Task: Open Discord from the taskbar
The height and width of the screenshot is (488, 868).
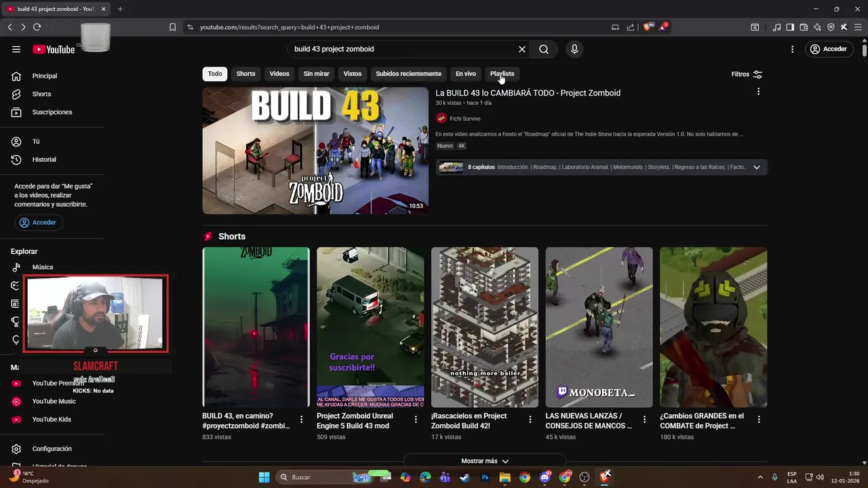Action: click(x=545, y=477)
